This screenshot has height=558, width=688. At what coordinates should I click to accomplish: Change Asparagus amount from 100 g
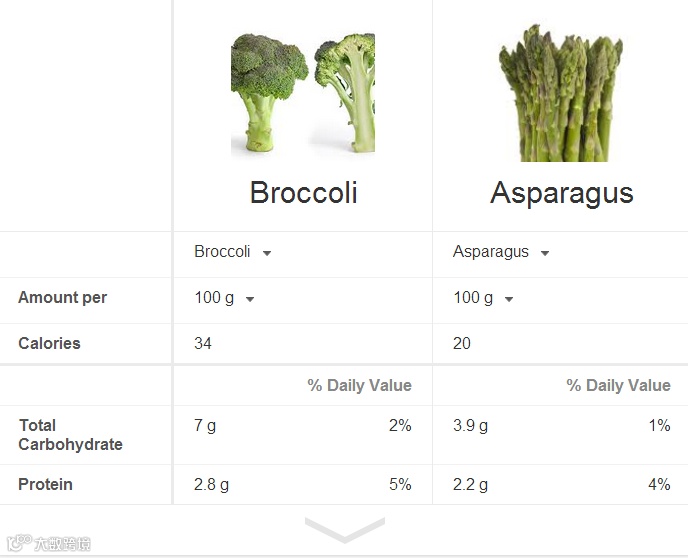click(x=483, y=298)
